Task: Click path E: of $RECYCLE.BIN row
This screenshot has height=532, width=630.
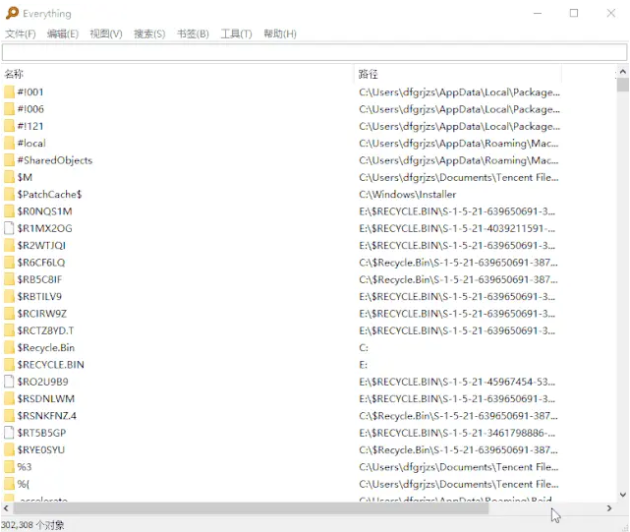Action: pos(363,364)
